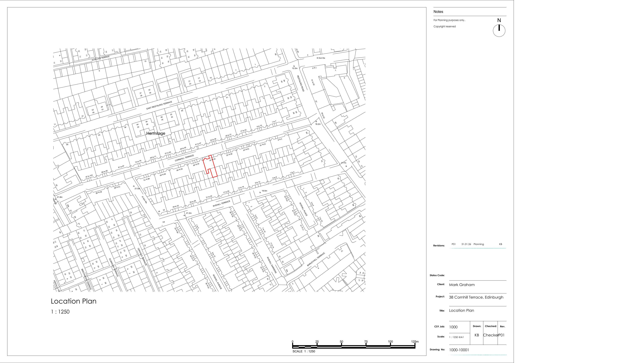644x363 pixels.
Task: Click the 'BARLEYHILL TERRACE' street label
Action: 316,259
